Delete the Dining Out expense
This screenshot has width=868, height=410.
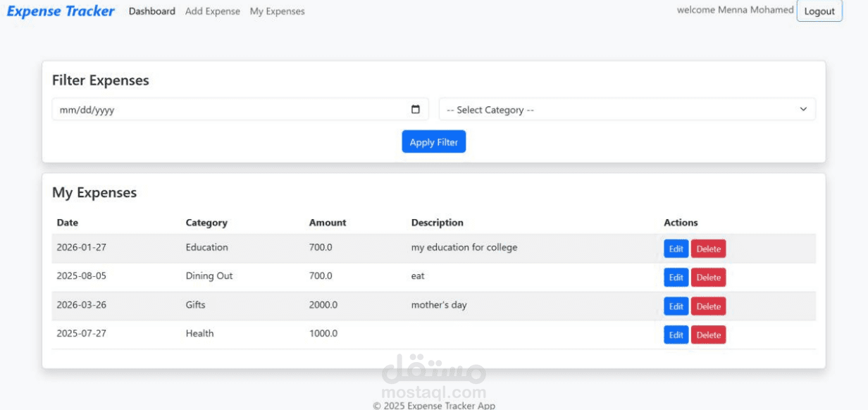(708, 278)
